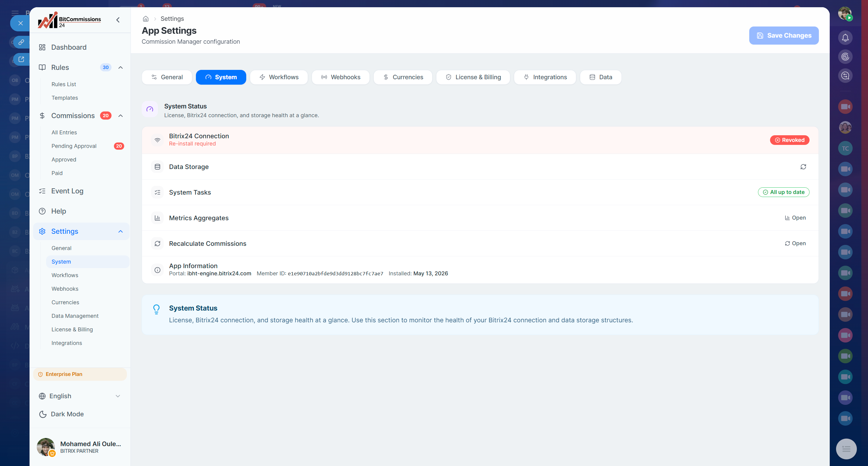
Task: Click Save Changes
Action: (784, 35)
